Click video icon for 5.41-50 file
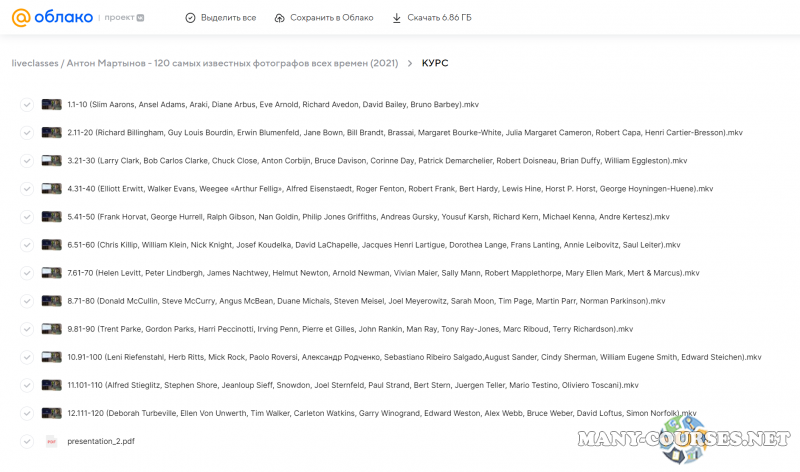 coord(52,216)
